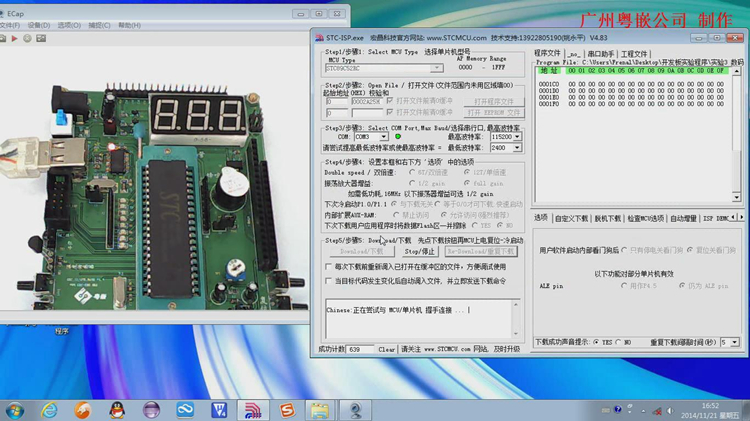Image resolution: width=750 pixels, height=421 pixels.
Task: Open the COM port COM3 dropdown
Action: pyautogui.click(x=384, y=137)
